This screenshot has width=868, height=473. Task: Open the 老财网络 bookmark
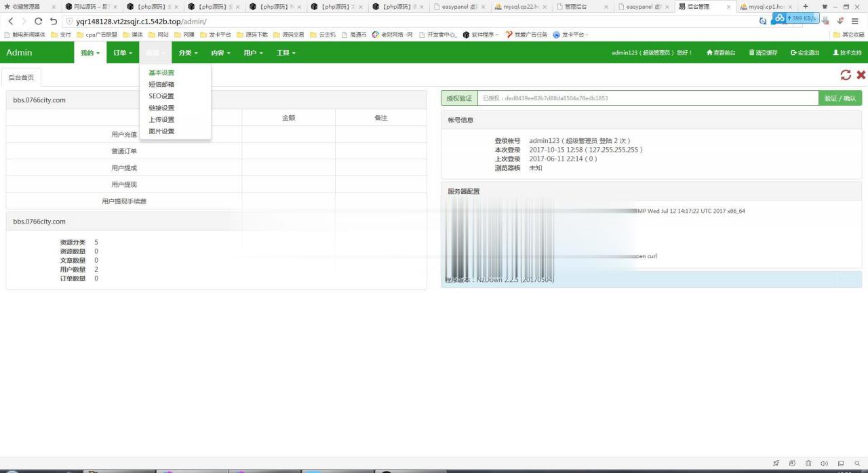(393, 35)
